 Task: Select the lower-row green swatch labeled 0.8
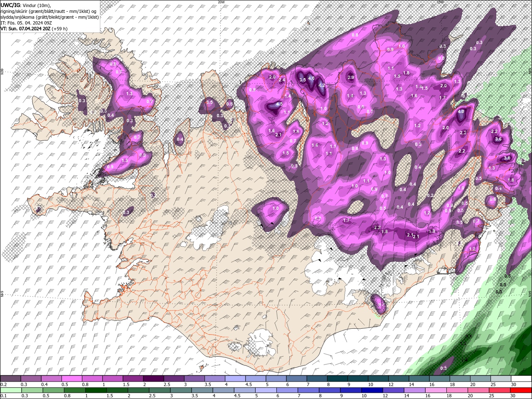pyautogui.click(x=75, y=390)
